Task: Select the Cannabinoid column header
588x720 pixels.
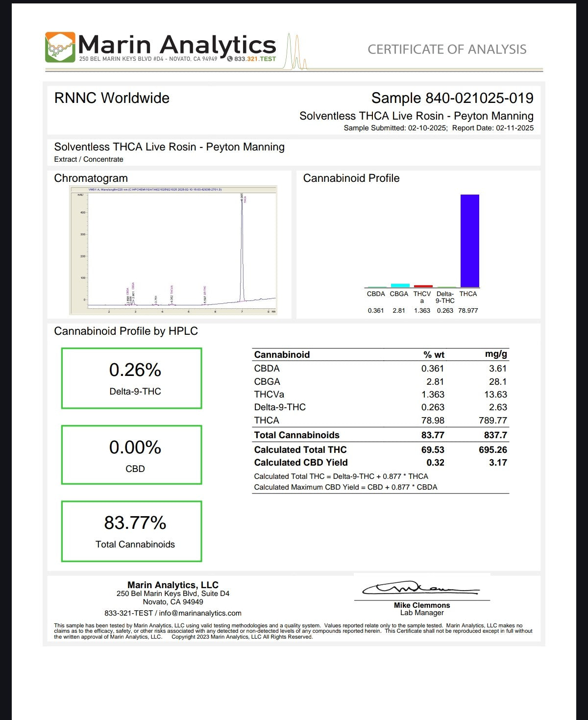Action: tap(282, 354)
